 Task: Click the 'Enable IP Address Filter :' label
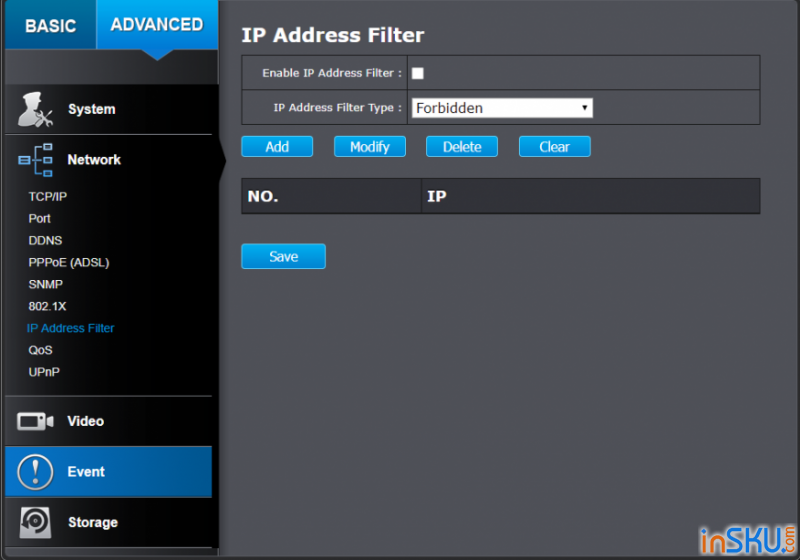(x=332, y=73)
